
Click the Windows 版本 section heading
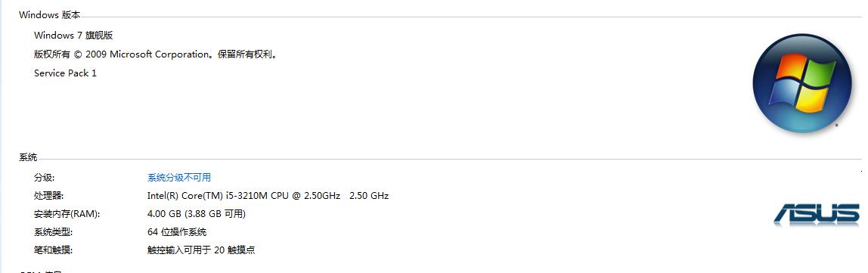pyautogui.click(x=49, y=15)
